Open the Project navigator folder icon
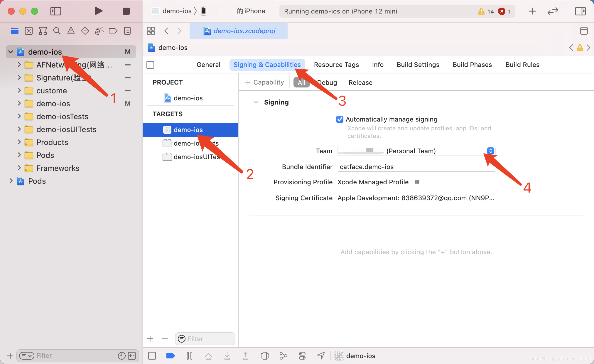The image size is (594, 364). pyautogui.click(x=15, y=31)
